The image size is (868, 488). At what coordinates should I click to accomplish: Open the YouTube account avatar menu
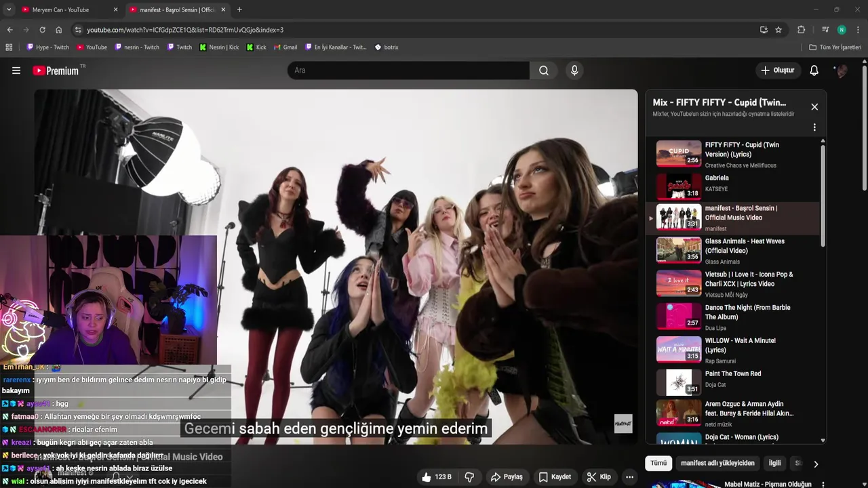click(x=842, y=70)
